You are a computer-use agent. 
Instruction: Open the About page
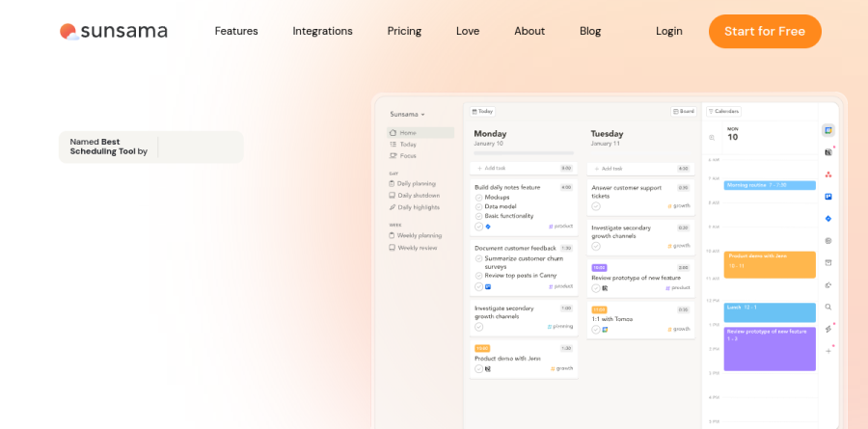pyautogui.click(x=529, y=31)
